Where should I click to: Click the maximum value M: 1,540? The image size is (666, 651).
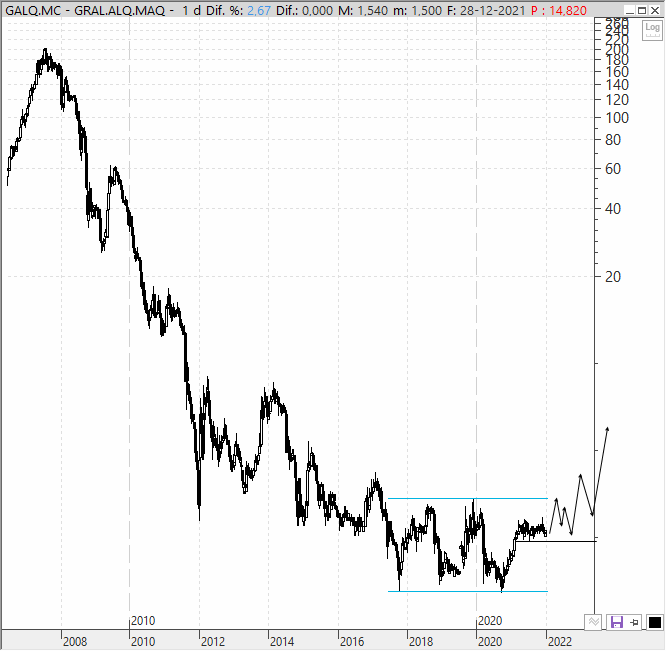point(363,10)
